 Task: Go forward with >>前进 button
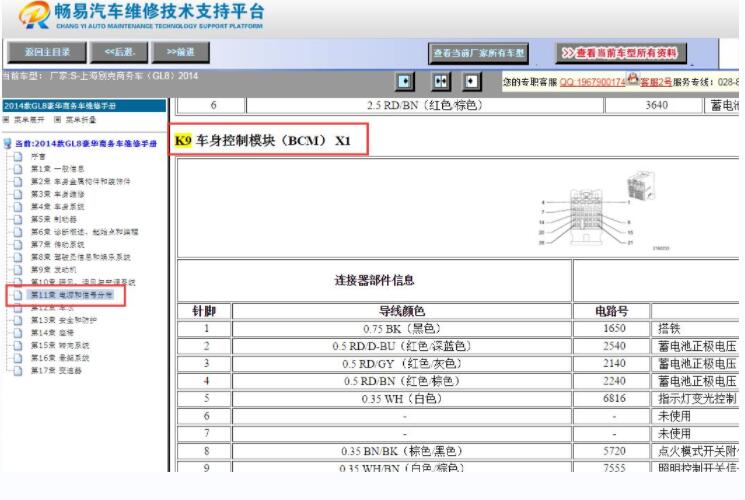pyautogui.click(x=181, y=52)
